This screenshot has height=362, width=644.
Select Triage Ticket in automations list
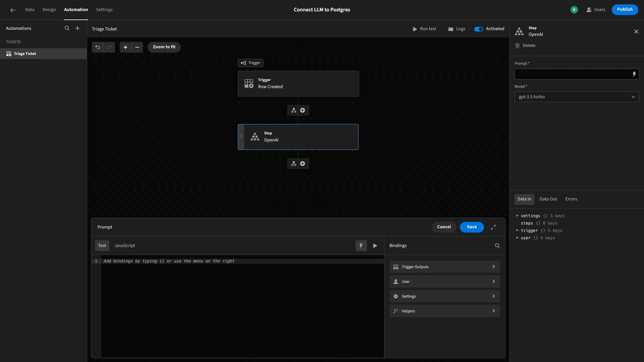(43, 54)
